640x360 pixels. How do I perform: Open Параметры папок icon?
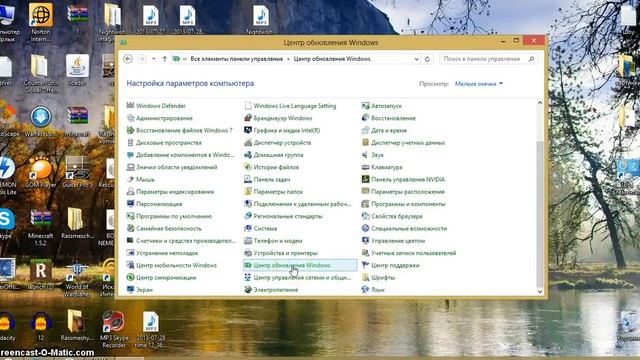[x=248, y=191]
